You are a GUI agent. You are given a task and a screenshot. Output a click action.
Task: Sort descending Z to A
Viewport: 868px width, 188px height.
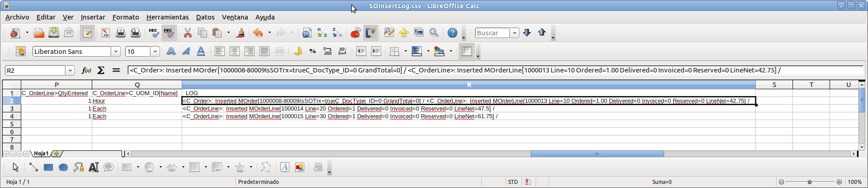[337, 33]
